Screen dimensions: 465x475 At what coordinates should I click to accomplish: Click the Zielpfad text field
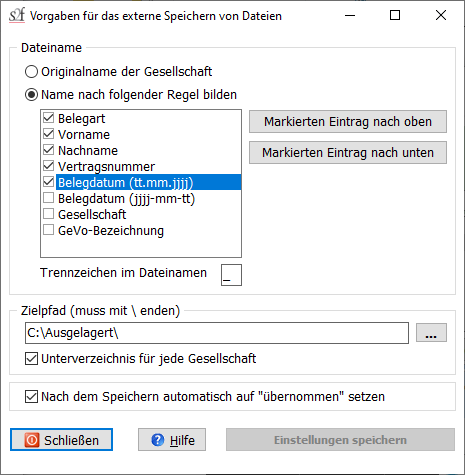(217, 333)
